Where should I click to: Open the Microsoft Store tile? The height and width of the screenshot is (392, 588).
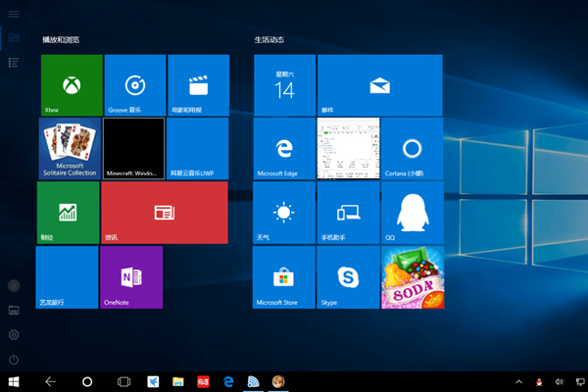[x=284, y=277]
